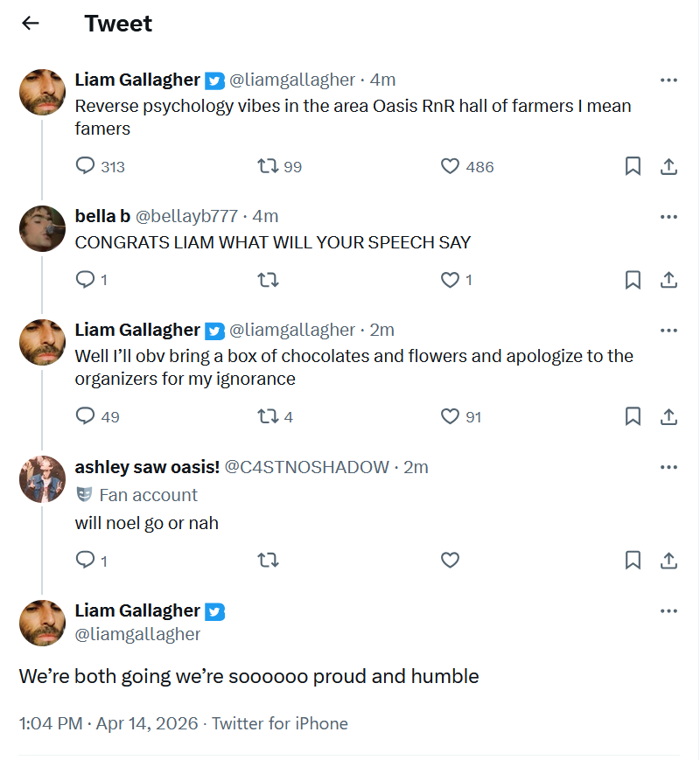700x760 pixels.
Task: Open the 'Twitter for iPhone' source link
Action: coord(280,723)
